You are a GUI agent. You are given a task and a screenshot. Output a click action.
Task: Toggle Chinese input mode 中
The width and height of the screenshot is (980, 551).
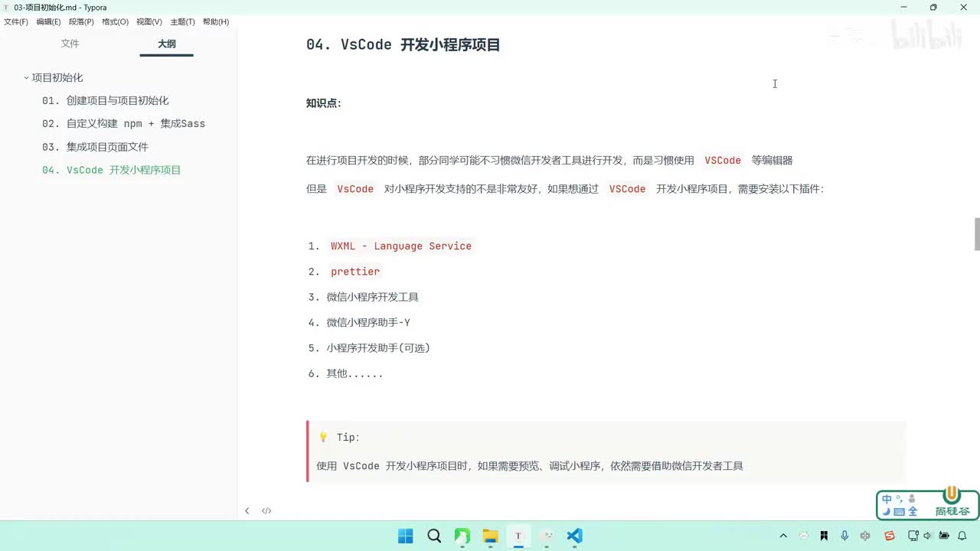(887, 499)
